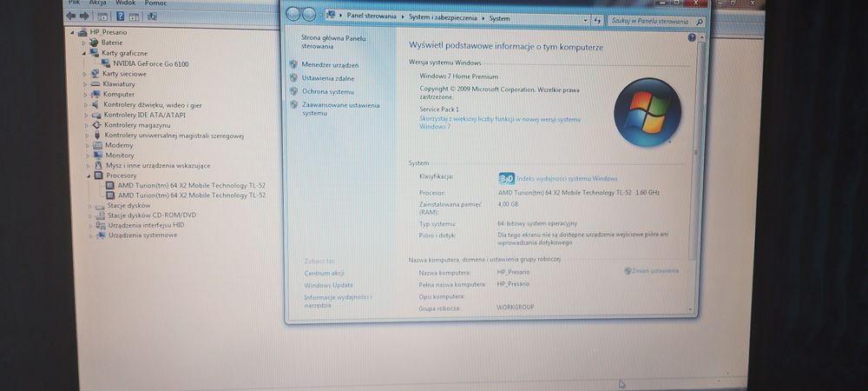Open Informacje wydajności i narzędzia link

338,302
